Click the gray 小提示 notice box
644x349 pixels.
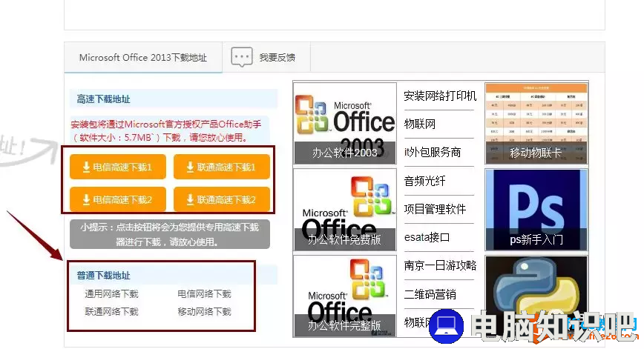(170, 234)
